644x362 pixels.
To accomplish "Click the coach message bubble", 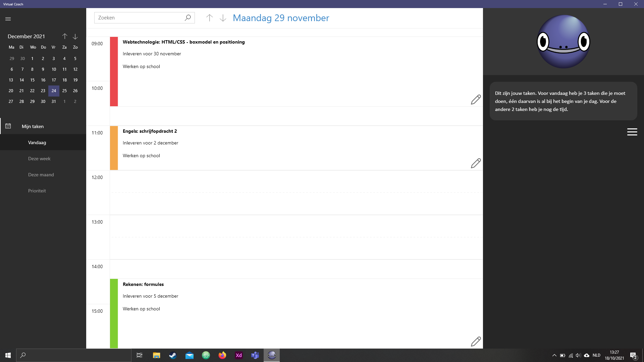I will coord(563,101).
